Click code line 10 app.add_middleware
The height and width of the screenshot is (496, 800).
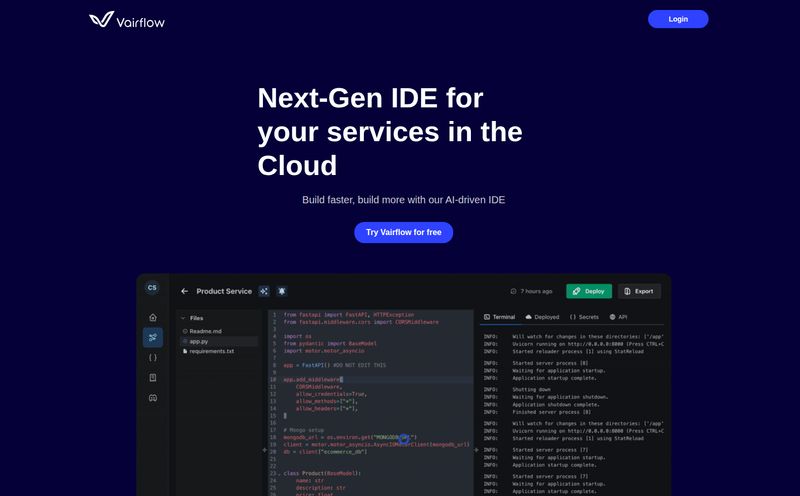(x=313, y=380)
